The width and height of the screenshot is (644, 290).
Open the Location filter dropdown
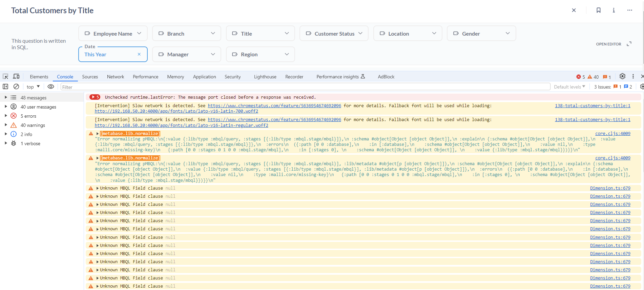click(x=408, y=33)
